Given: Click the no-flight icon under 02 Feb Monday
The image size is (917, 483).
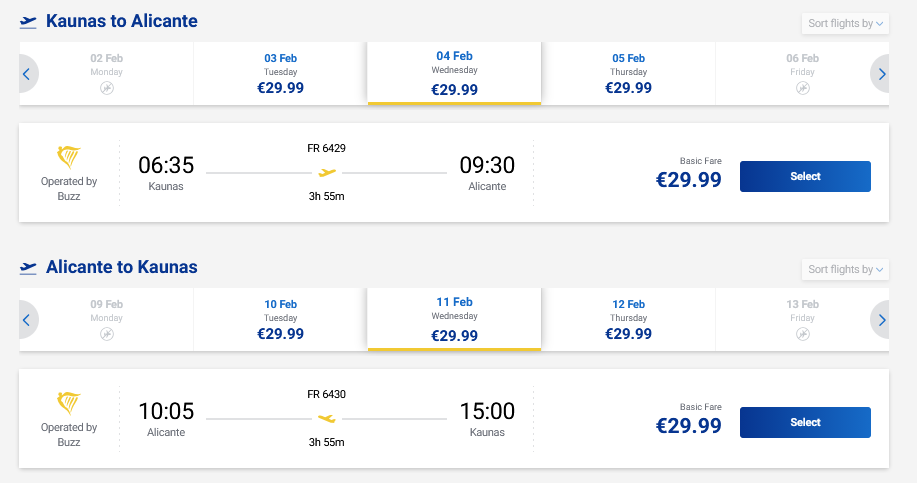Looking at the screenshot, I should [x=107, y=89].
